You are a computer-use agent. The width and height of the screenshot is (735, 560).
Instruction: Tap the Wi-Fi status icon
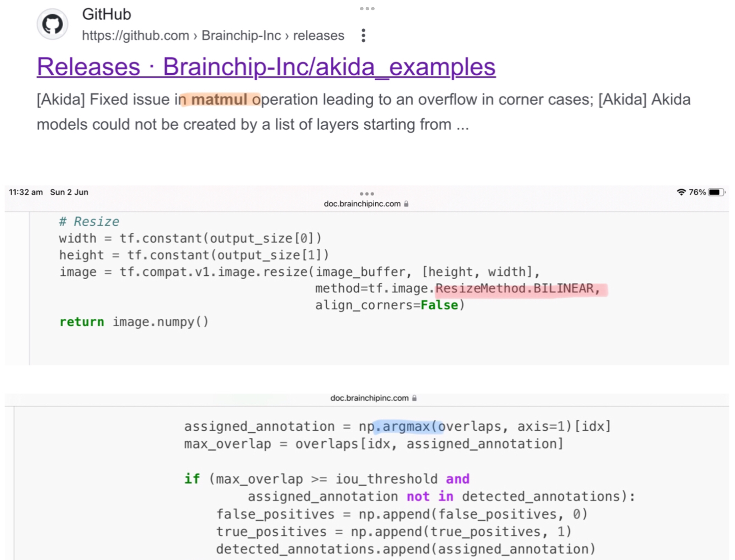(681, 192)
